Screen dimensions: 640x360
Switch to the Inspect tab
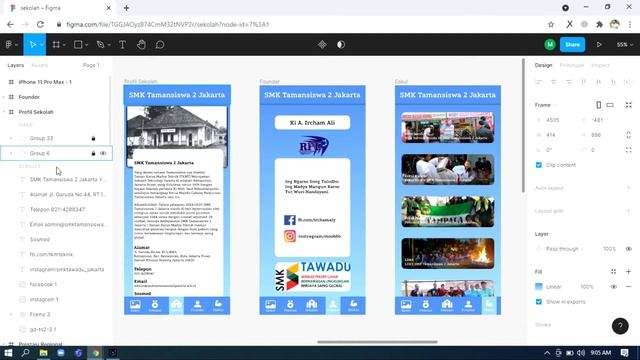pyautogui.click(x=600, y=65)
